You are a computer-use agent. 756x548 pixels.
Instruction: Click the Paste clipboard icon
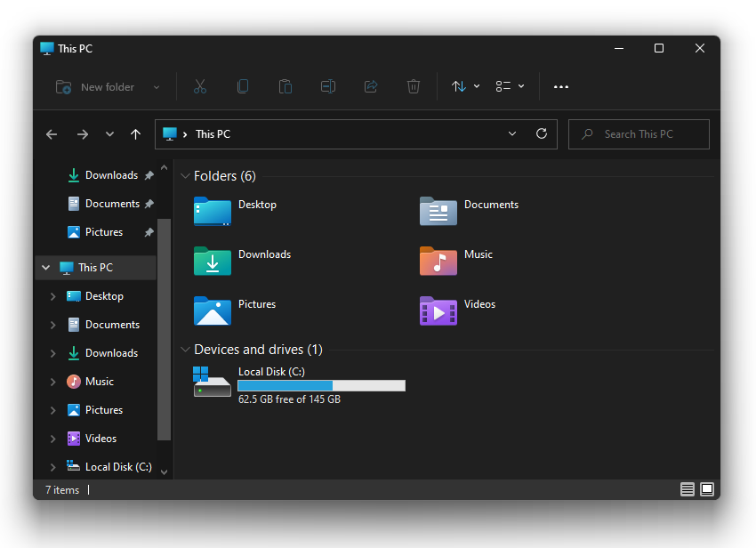click(x=286, y=87)
